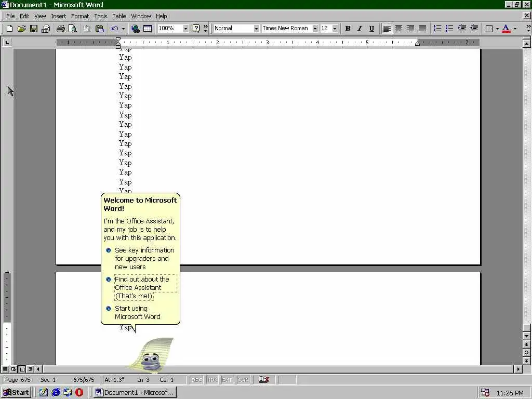The image size is (532, 399).
Task: Open the Table menu
Action: [x=119, y=16]
